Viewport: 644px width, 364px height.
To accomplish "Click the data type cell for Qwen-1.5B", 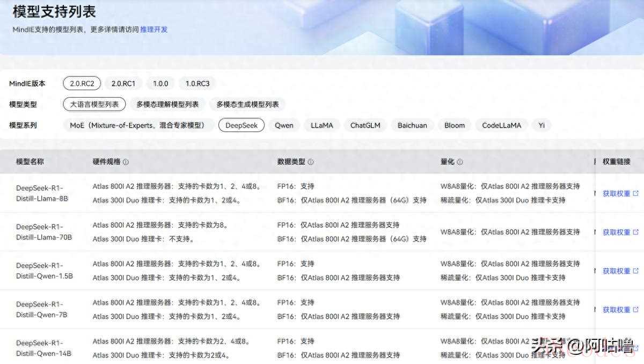I will [x=339, y=271].
